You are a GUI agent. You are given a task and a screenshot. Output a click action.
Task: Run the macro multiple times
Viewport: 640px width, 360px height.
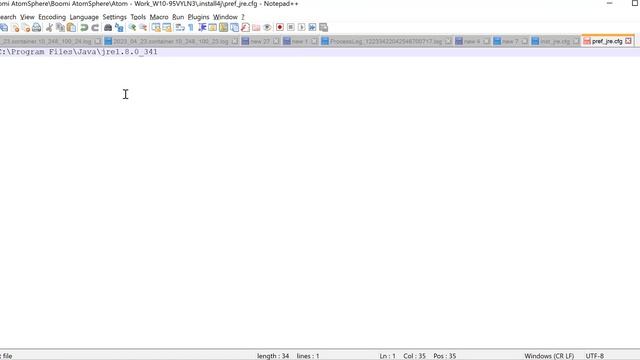tap(312, 27)
